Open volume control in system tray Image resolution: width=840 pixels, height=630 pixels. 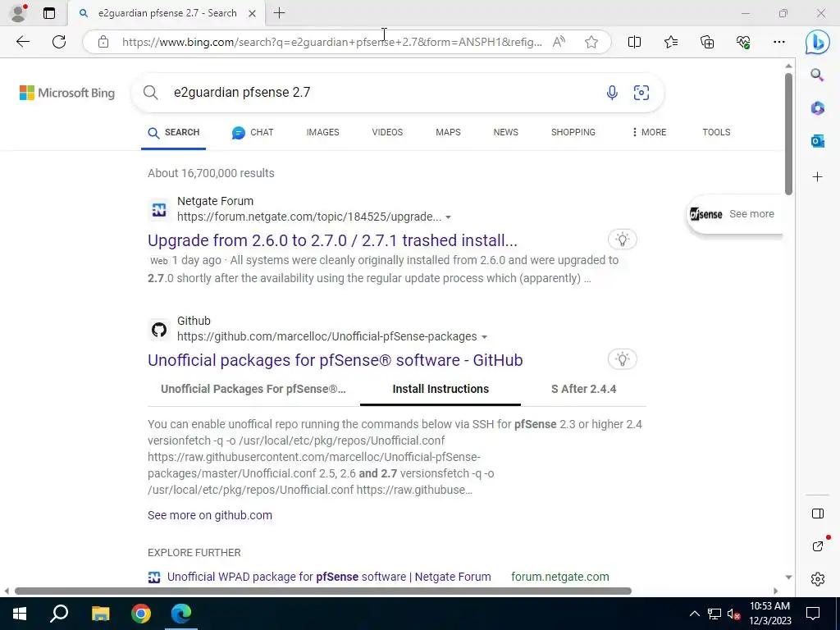734,614
